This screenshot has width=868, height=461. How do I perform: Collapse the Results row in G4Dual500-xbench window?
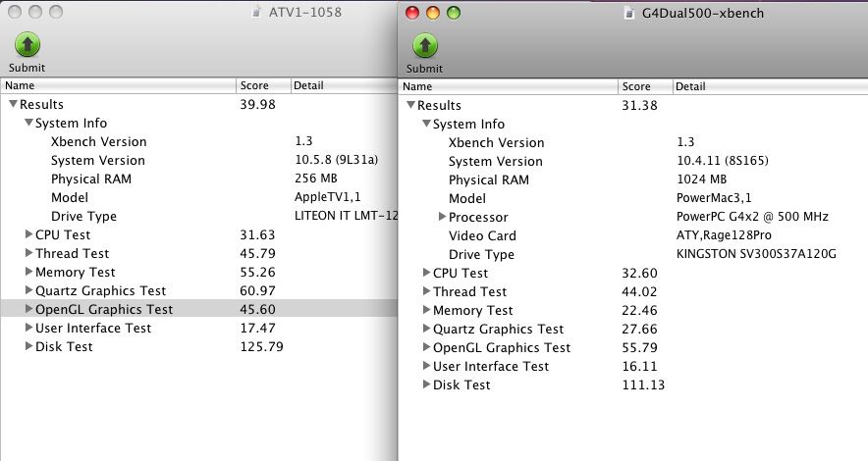coord(410,105)
